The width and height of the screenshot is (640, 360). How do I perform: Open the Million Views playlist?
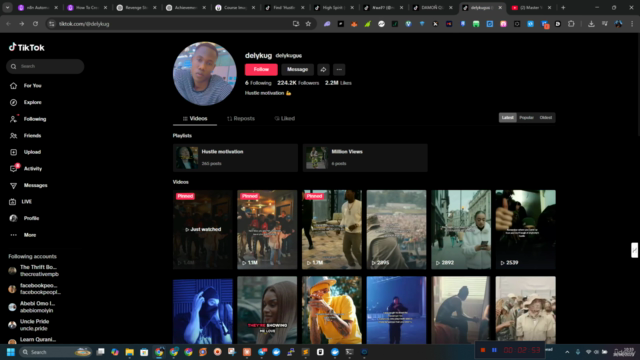pyautogui.click(x=365, y=158)
